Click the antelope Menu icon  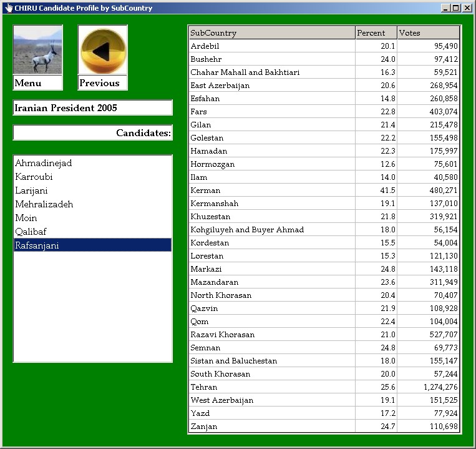pyautogui.click(x=37, y=51)
